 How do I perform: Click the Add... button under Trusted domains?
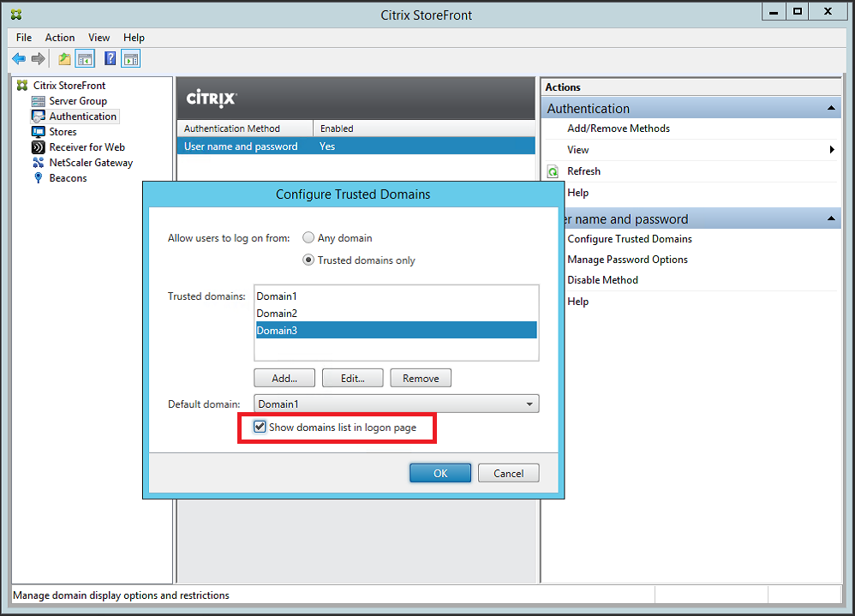(284, 378)
